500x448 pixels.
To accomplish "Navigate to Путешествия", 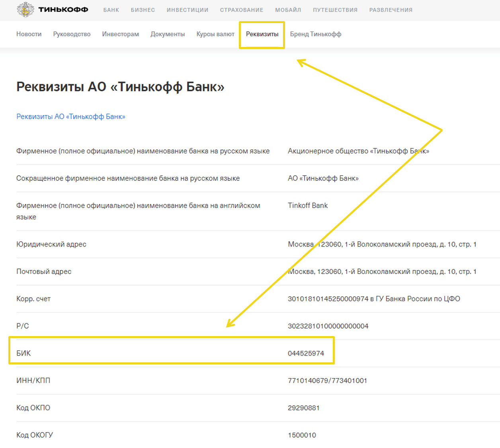I will pyautogui.click(x=335, y=10).
